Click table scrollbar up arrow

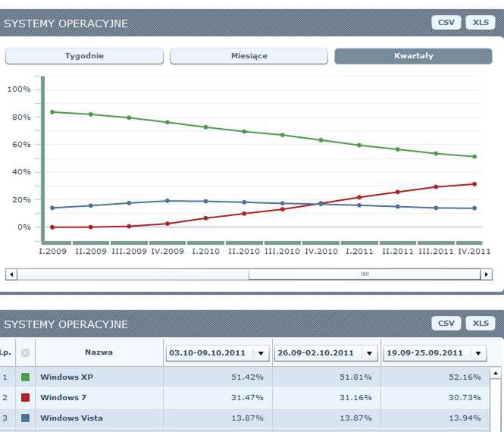point(496,373)
